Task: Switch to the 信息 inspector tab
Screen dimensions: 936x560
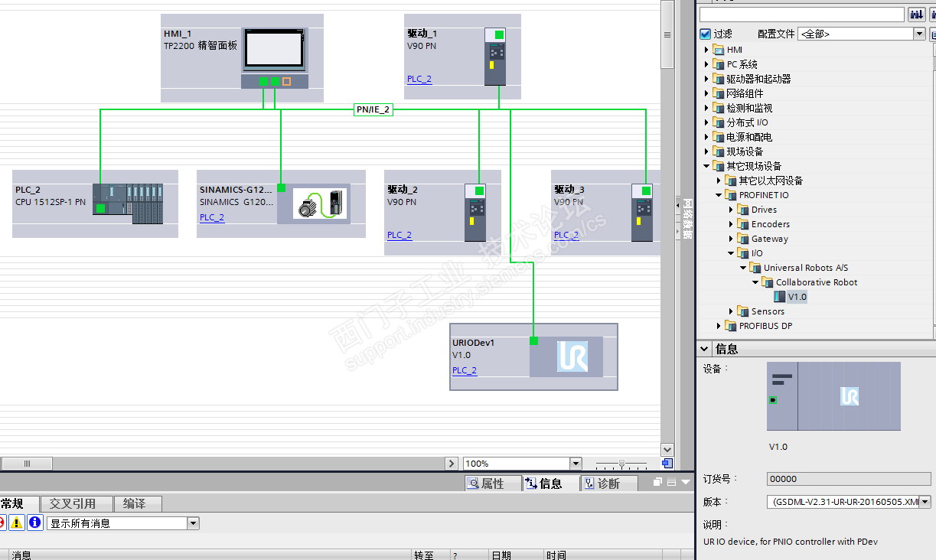Action: (x=550, y=483)
